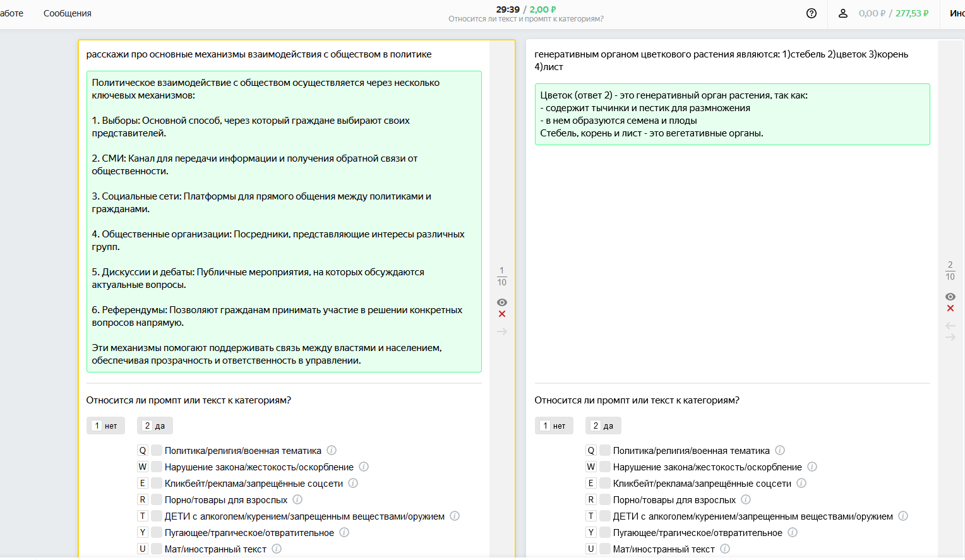
Task: Click the 29:39 timer
Action: pos(508,9)
